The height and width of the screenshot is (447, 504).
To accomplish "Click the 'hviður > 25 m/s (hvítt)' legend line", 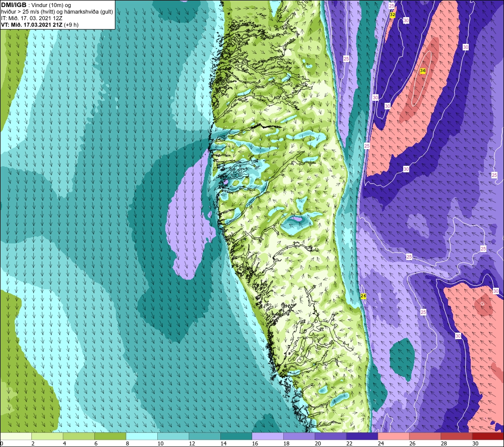I will point(27,12).
